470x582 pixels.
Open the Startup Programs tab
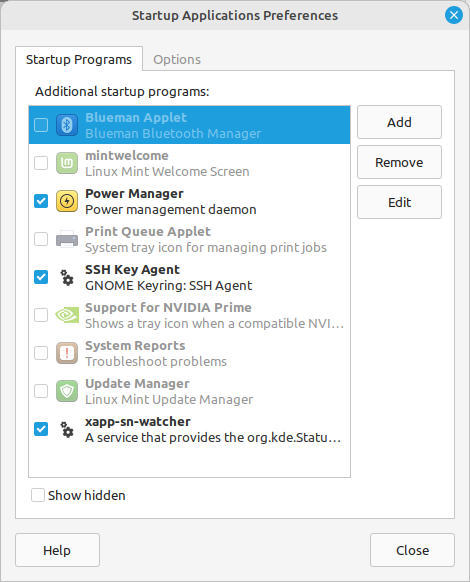tap(79, 59)
